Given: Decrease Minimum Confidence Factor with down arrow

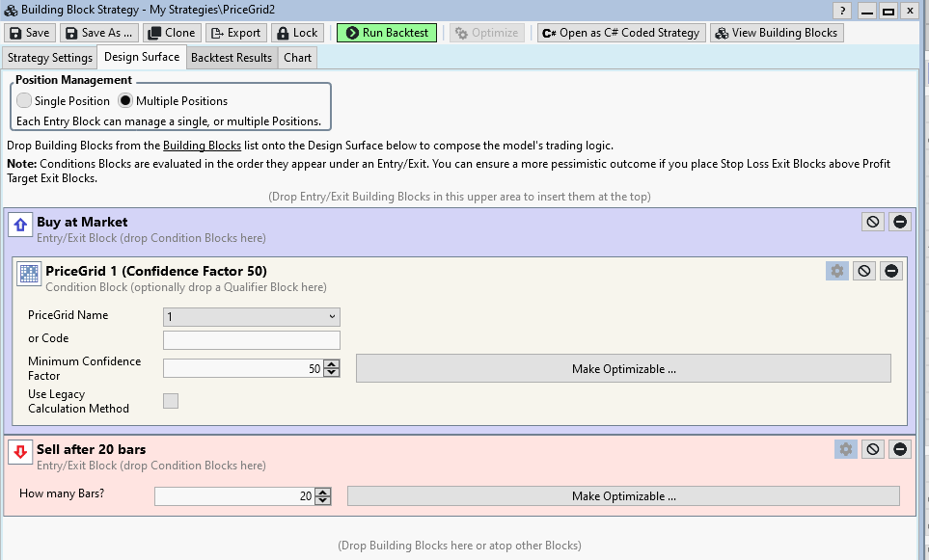Looking at the screenshot, I should coord(332,373).
